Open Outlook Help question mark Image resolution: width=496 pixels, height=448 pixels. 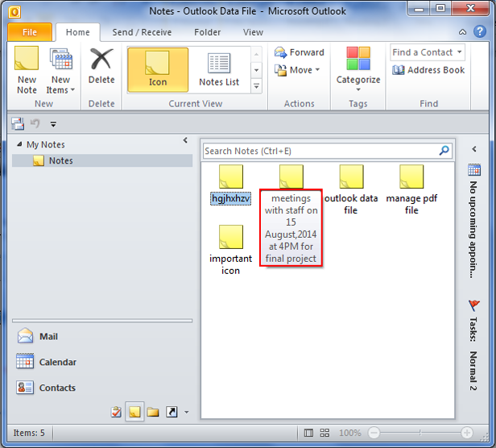(x=480, y=31)
